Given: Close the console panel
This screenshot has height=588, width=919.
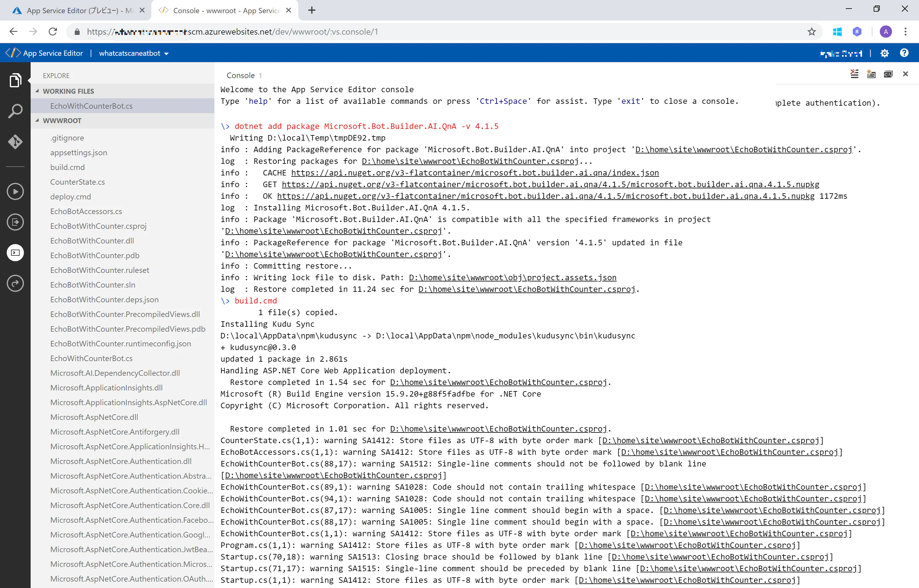Looking at the screenshot, I should 905,74.
